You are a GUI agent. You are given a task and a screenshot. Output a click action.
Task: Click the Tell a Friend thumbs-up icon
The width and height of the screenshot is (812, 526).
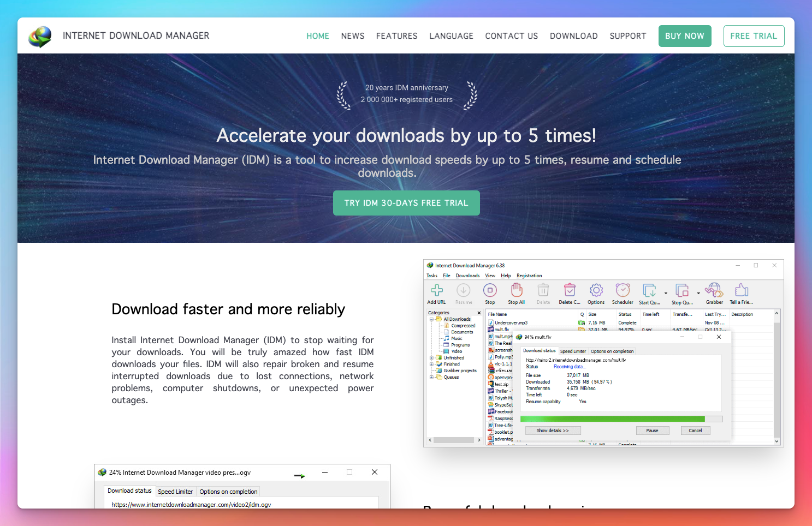pos(741,290)
